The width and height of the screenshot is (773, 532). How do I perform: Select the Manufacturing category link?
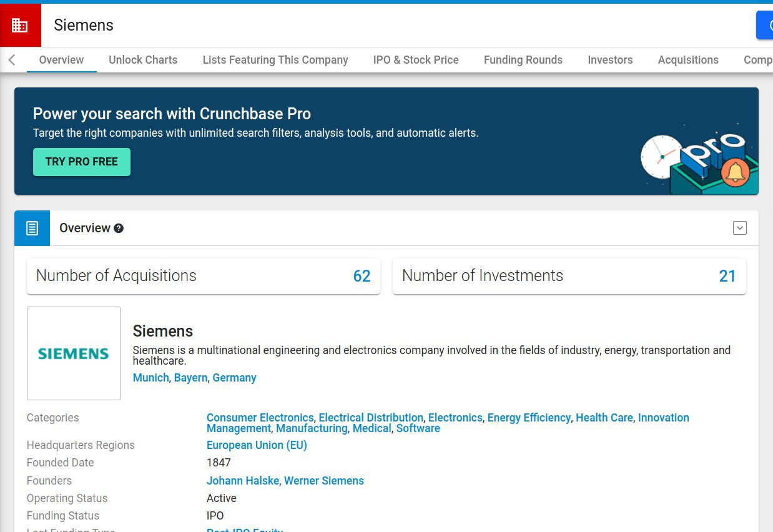point(312,428)
